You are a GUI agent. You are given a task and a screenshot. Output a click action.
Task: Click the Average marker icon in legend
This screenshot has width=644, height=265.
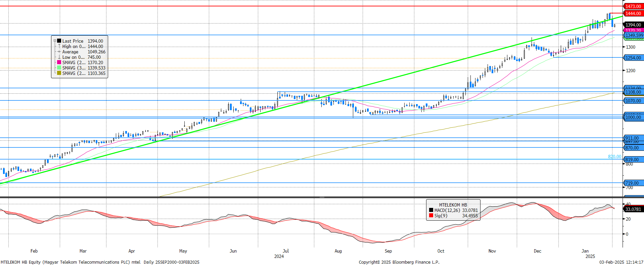click(x=59, y=52)
